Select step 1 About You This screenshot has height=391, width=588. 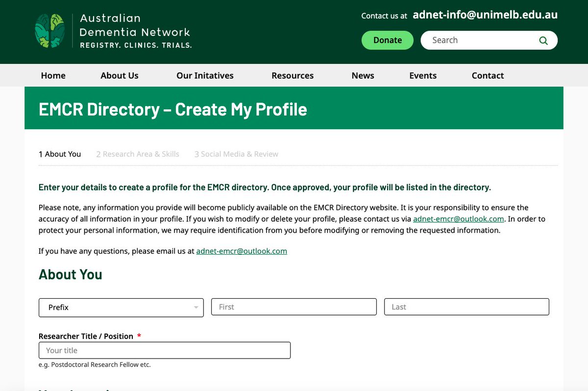click(60, 154)
